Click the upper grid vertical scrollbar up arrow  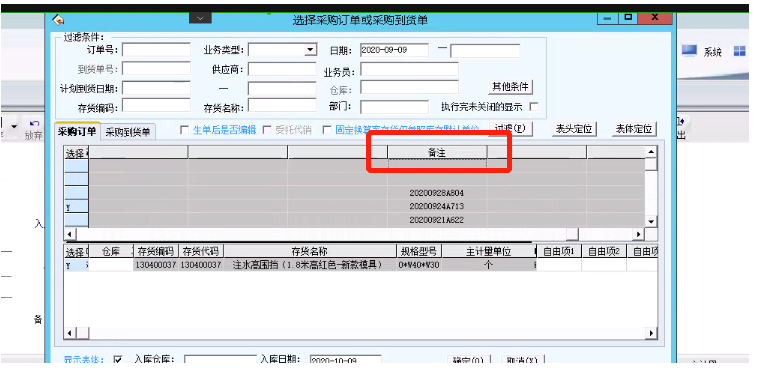coord(650,151)
